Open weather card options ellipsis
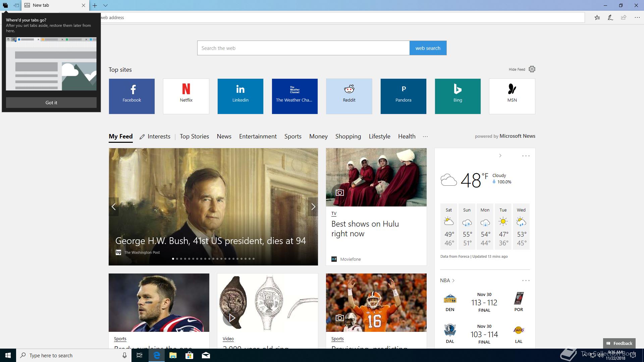 [x=526, y=156]
